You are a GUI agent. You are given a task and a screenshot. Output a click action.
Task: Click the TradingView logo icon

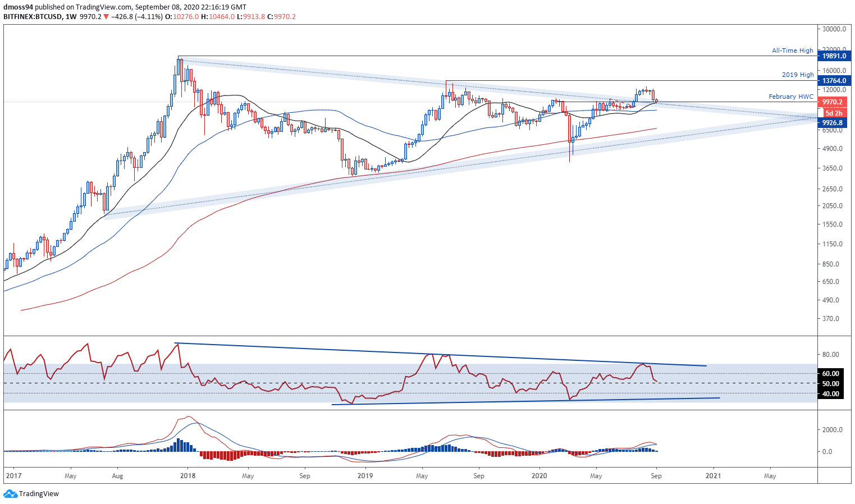point(10,494)
